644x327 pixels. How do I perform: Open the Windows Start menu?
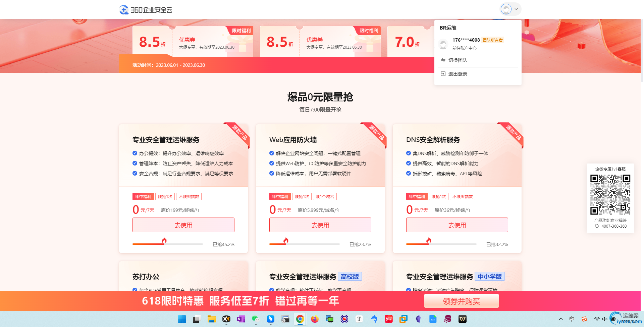click(182, 319)
